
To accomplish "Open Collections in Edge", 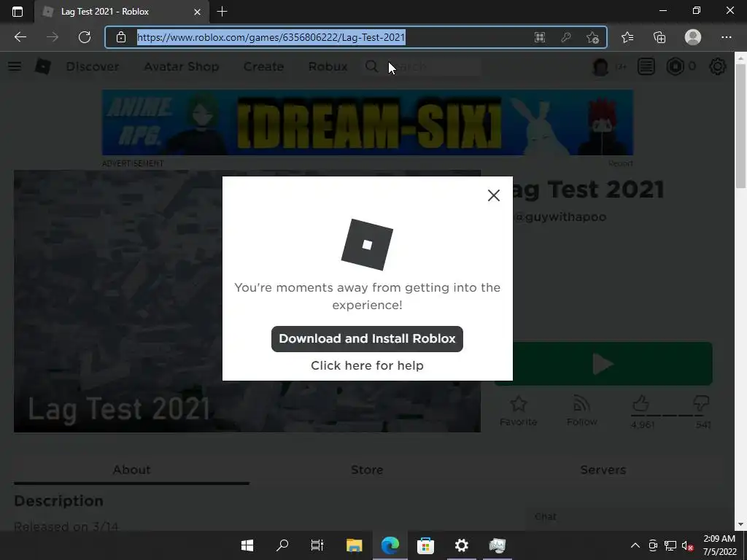I will 659,37.
